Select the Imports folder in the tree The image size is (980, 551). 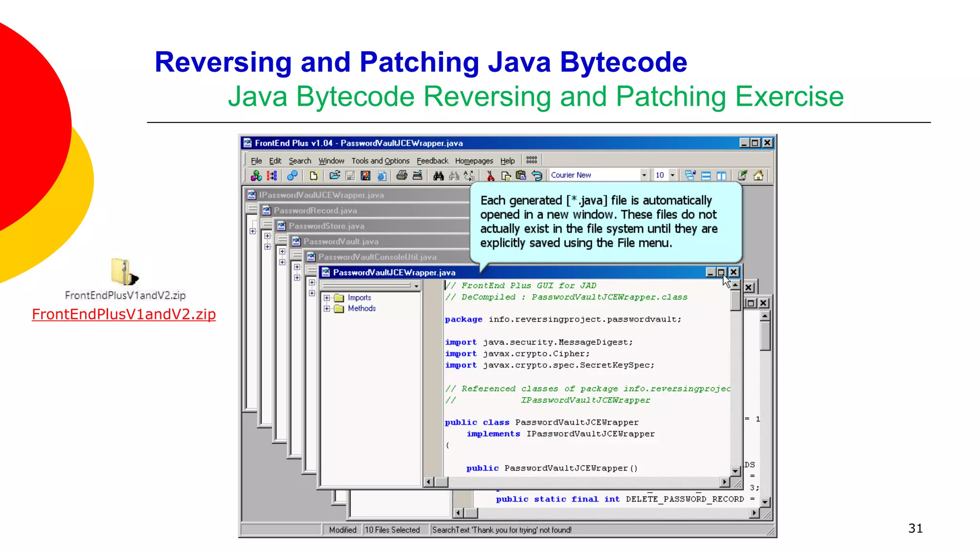pyautogui.click(x=359, y=298)
